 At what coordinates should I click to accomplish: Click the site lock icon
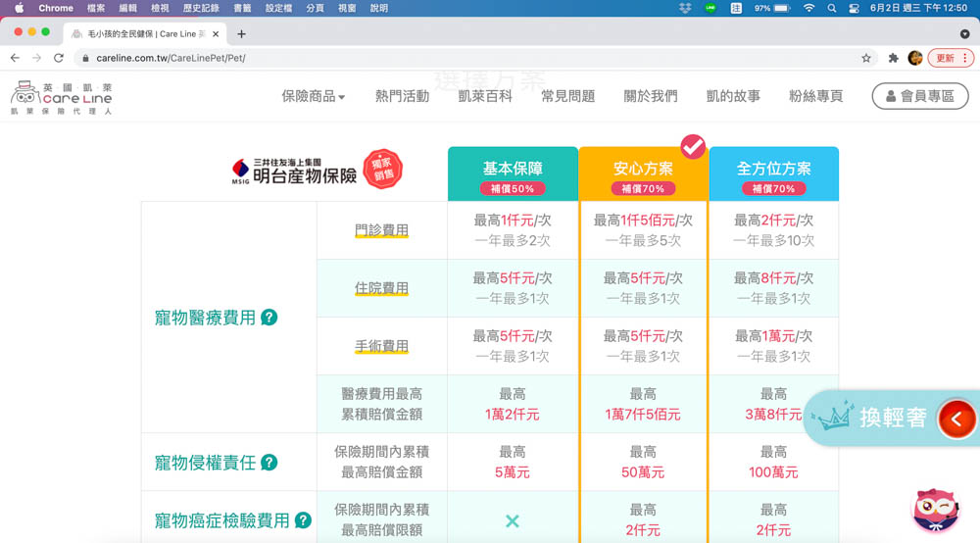(x=85, y=58)
